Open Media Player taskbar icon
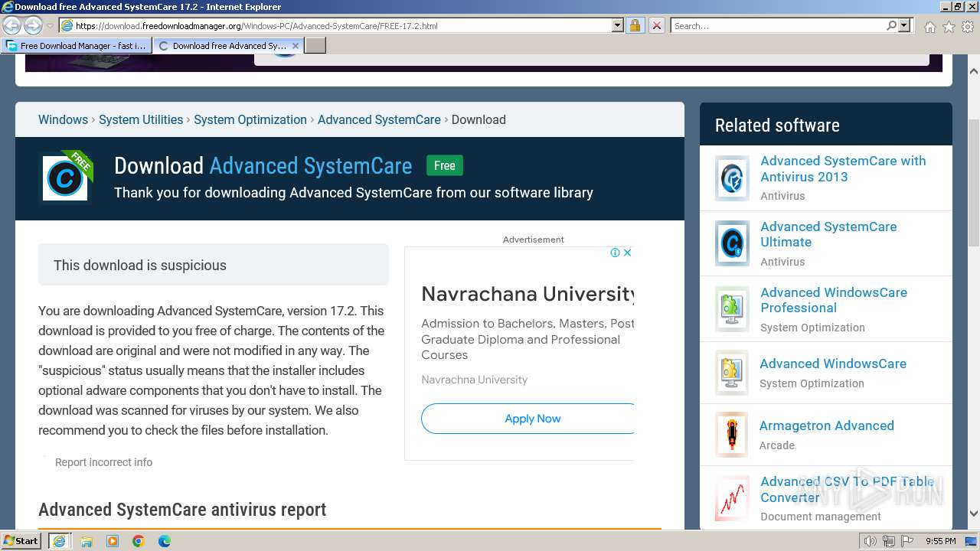Image resolution: width=980 pixels, height=551 pixels. tap(113, 541)
